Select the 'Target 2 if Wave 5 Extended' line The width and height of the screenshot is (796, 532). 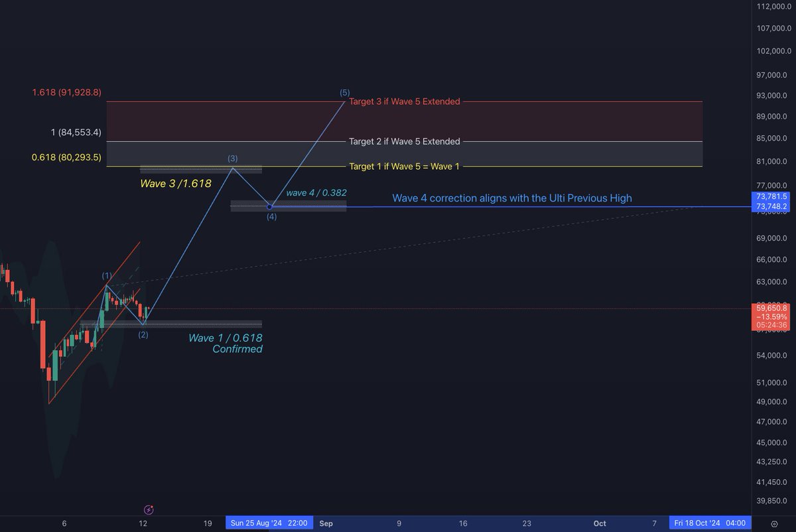tap(404, 141)
